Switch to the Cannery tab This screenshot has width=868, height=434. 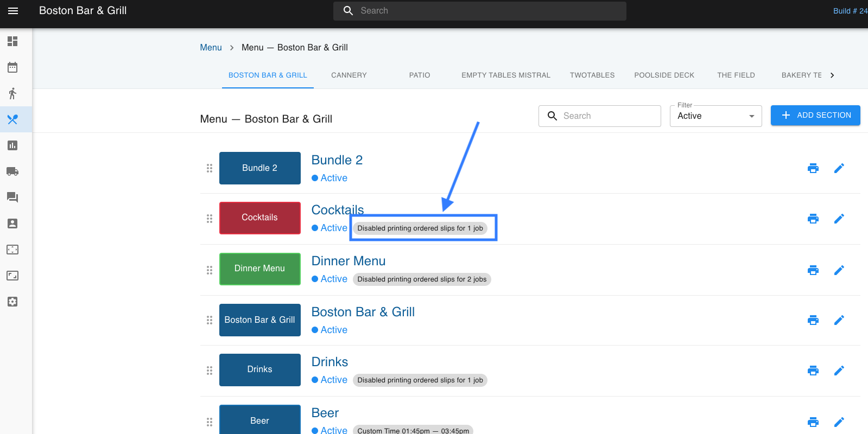click(x=349, y=75)
